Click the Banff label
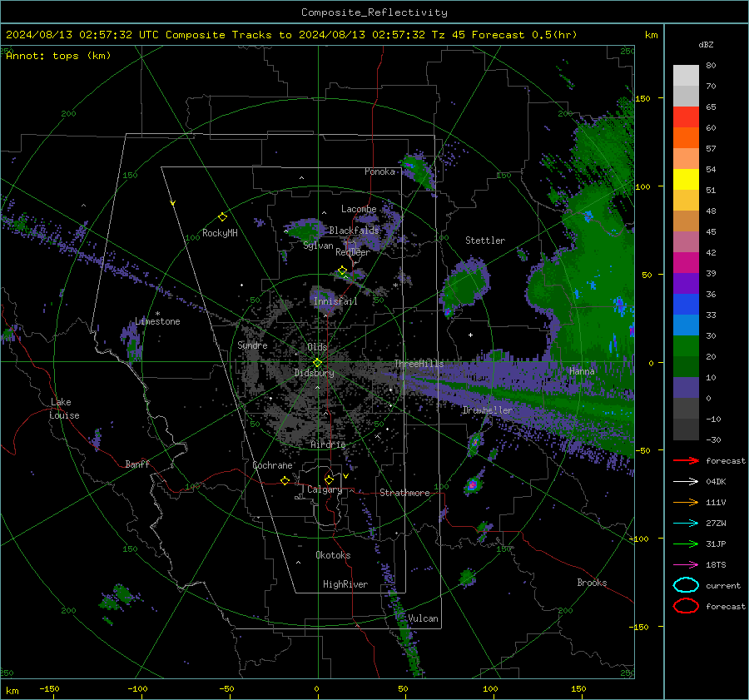The width and height of the screenshot is (749, 700). (x=137, y=464)
